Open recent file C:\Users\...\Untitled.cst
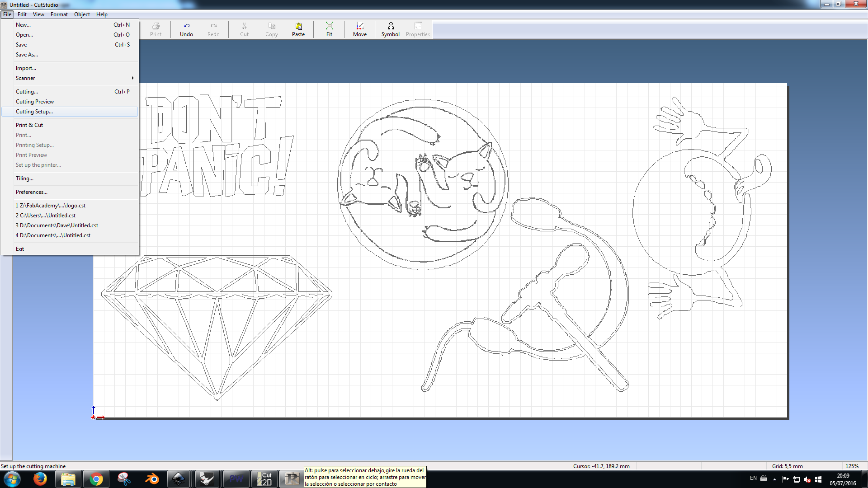The height and width of the screenshot is (488, 868). (x=70, y=216)
